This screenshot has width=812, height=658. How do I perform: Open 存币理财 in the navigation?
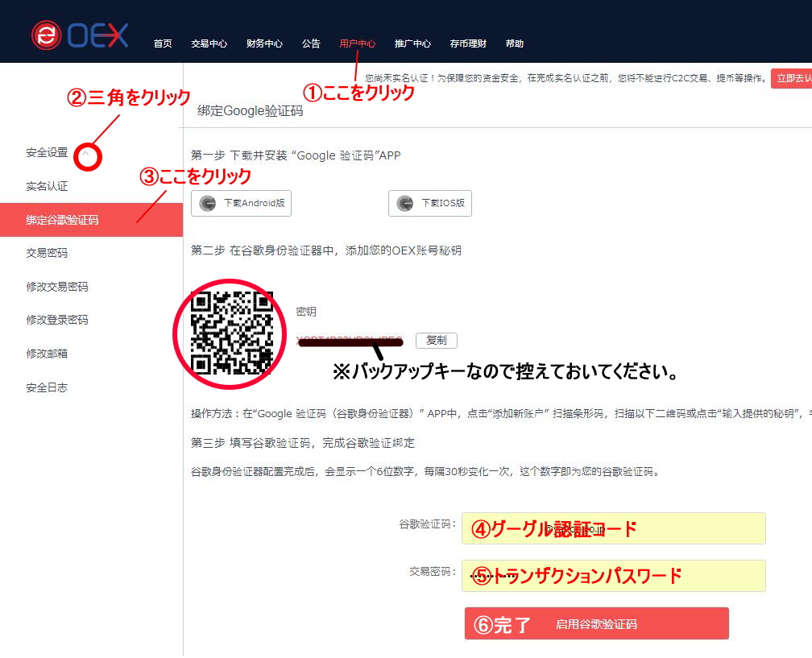click(x=468, y=44)
